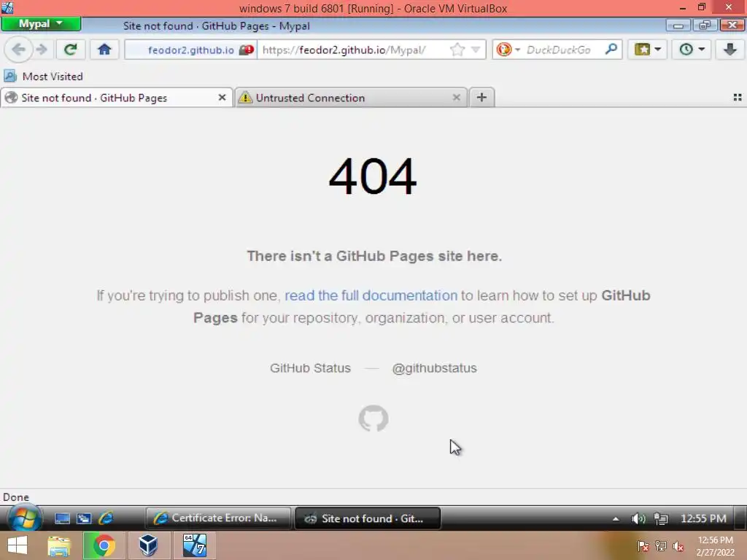Open Google Chrome on host taskbar

[104, 545]
